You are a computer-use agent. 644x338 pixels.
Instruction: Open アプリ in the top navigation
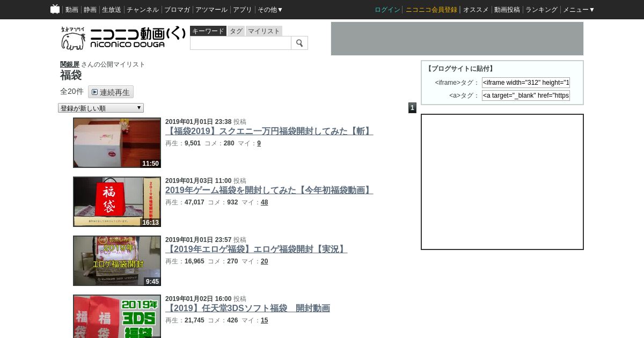pos(243,10)
